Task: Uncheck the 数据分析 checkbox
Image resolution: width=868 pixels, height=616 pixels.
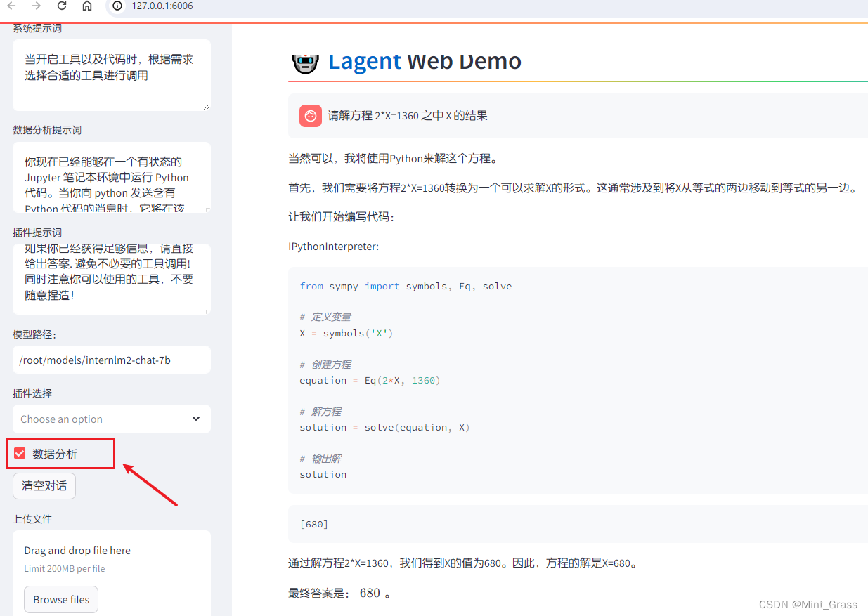Action: [20, 453]
